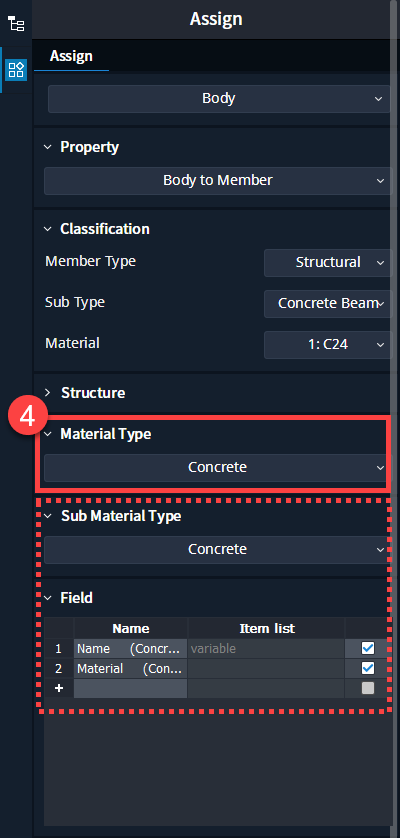Open the Body to Member dropdown
Image resolution: width=400 pixels, height=838 pixels.
[218, 181]
